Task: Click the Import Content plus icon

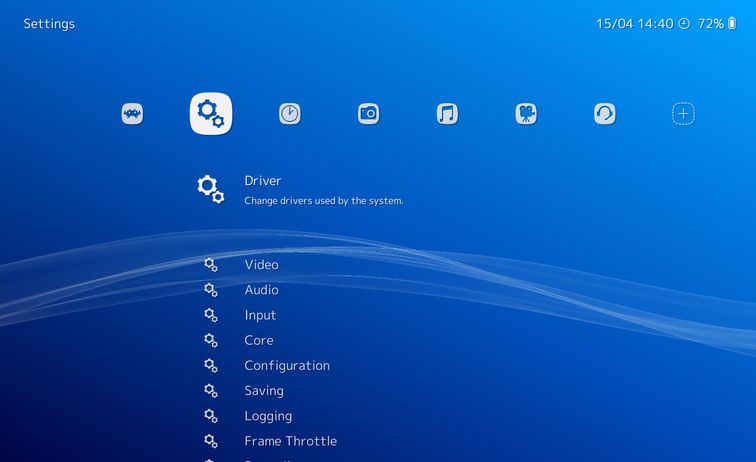Action: point(683,114)
